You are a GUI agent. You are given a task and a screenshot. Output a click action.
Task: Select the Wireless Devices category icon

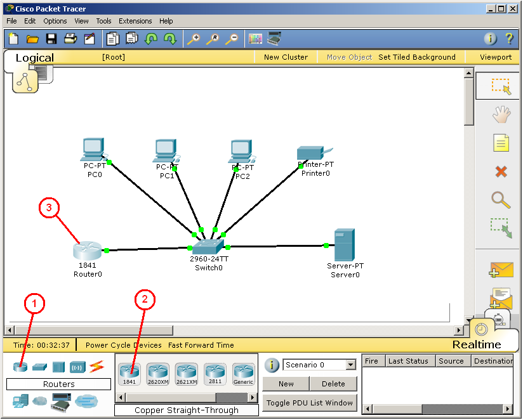(x=77, y=367)
